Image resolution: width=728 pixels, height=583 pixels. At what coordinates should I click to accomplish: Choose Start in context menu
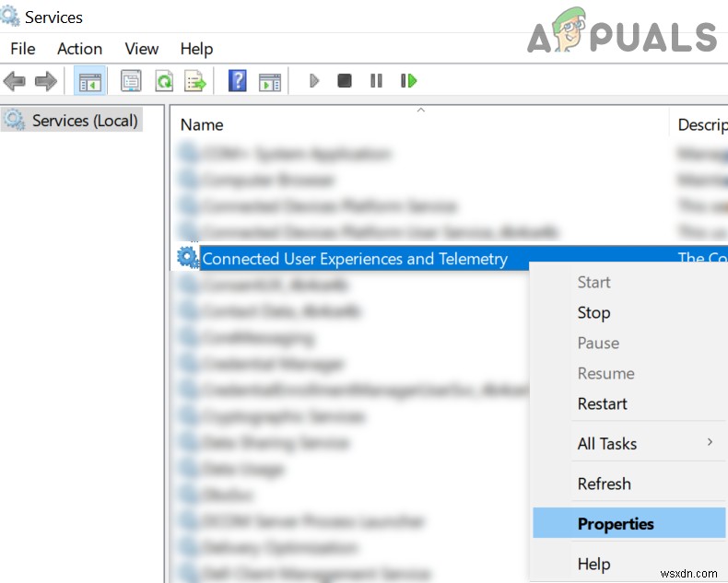pos(629,282)
